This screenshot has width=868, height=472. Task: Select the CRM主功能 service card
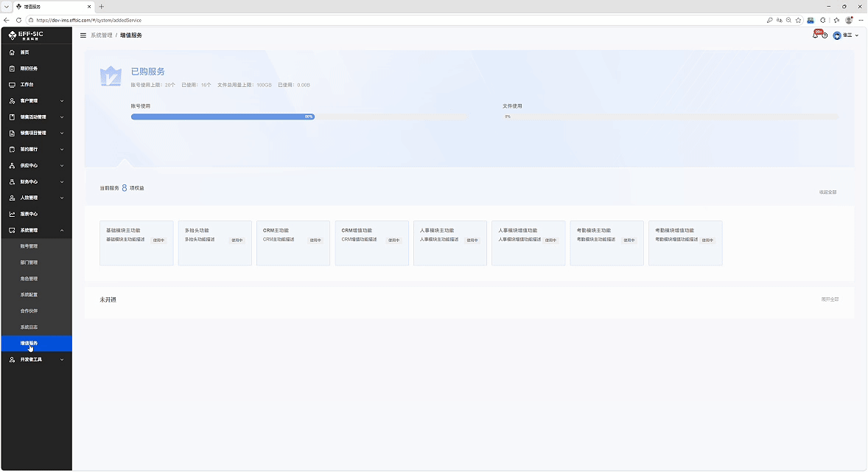point(293,243)
